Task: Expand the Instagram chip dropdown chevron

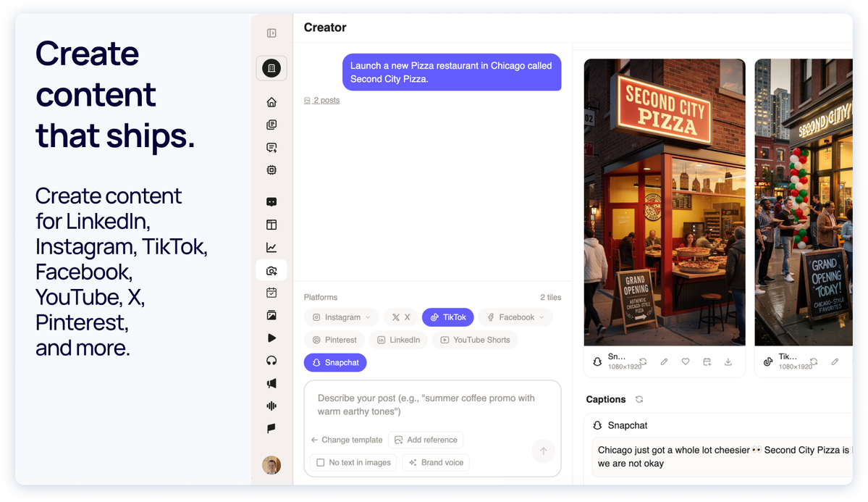Action: coord(368,317)
